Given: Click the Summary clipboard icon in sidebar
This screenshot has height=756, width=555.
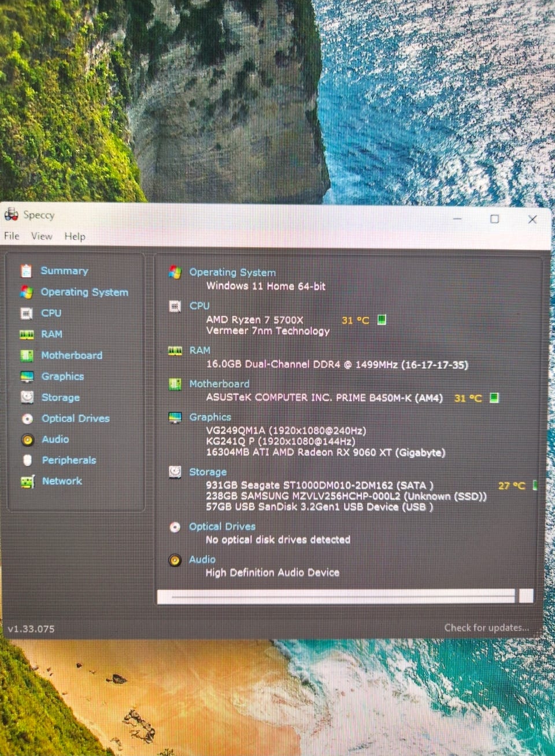Looking at the screenshot, I should tap(26, 271).
